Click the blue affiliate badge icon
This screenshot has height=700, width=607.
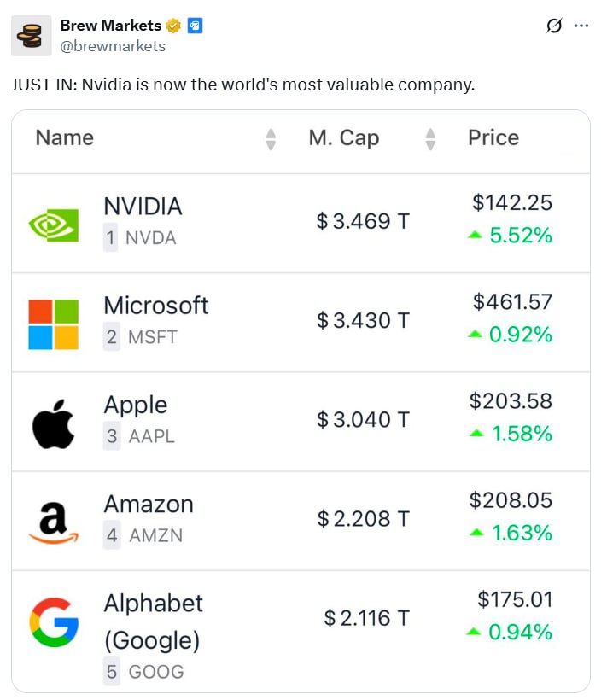point(195,26)
